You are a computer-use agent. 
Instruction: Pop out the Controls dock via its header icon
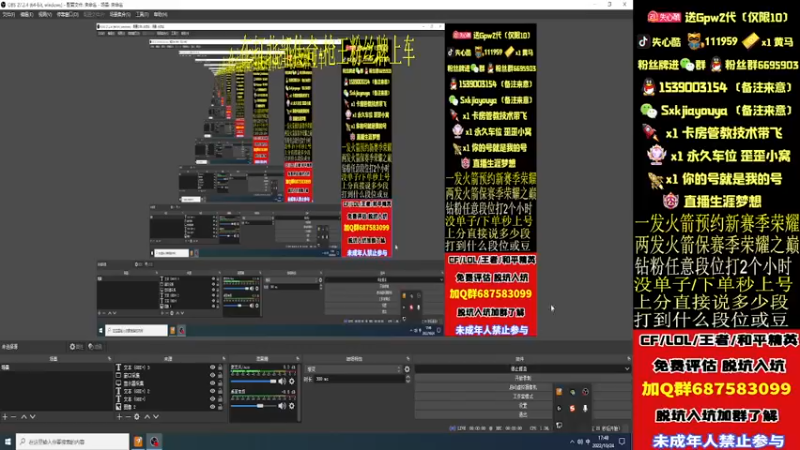click(x=628, y=359)
